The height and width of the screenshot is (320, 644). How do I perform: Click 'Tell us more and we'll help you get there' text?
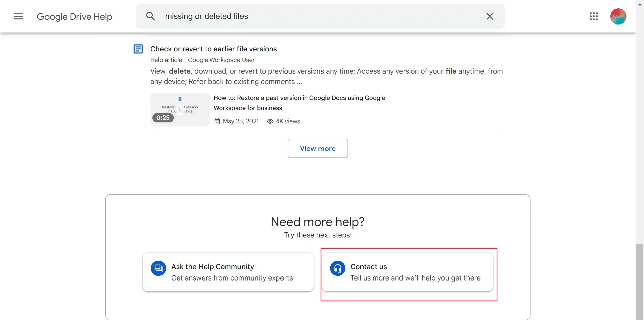(416, 278)
